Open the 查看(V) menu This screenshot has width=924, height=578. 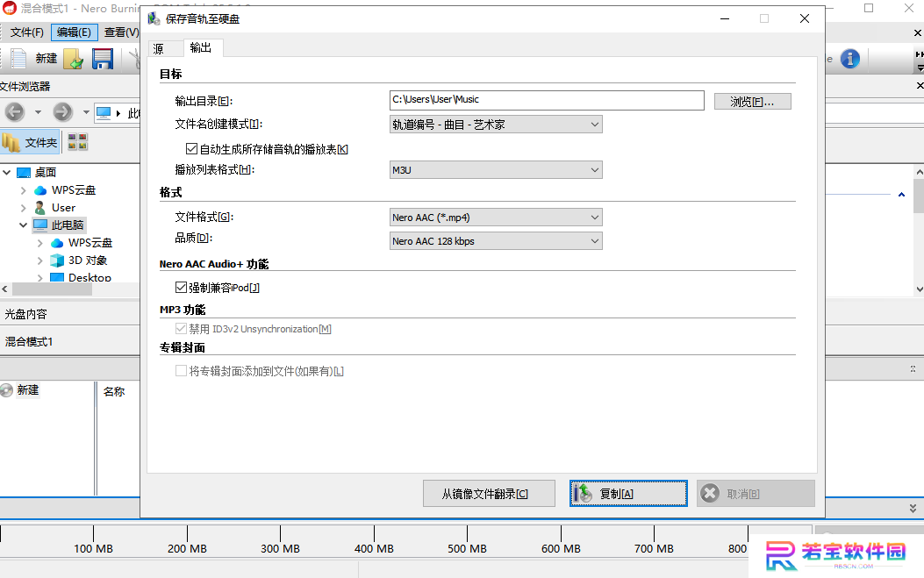[x=121, y=32]
